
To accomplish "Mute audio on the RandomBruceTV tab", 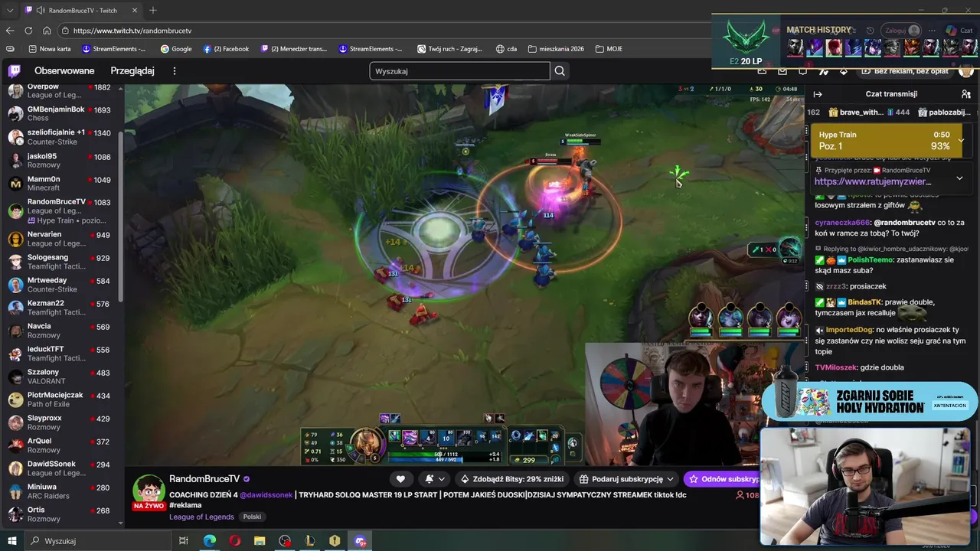I will click(x=39, y=11).
